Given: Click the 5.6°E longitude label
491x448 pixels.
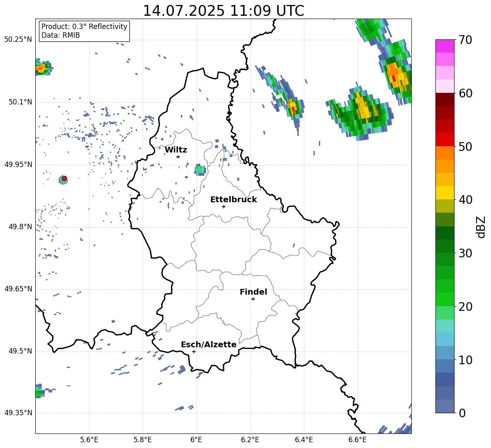Looking at the screenshot, I should point(89,440).
